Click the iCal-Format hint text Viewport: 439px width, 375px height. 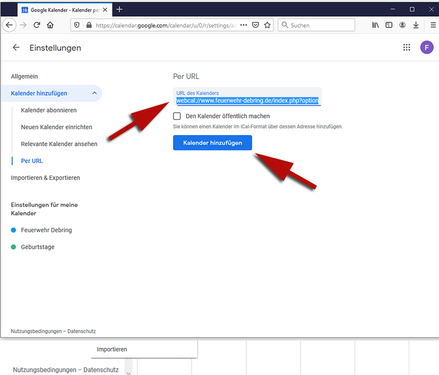[x=258, y=127]
